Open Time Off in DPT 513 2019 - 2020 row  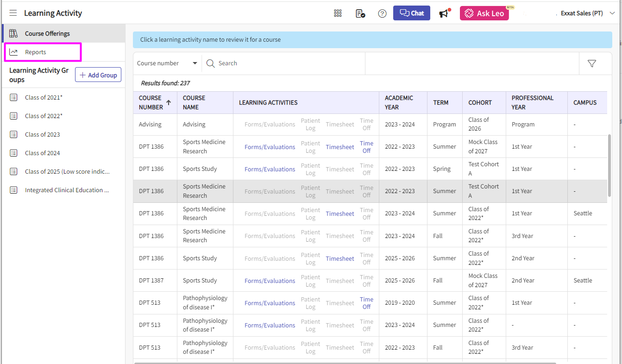366,303
